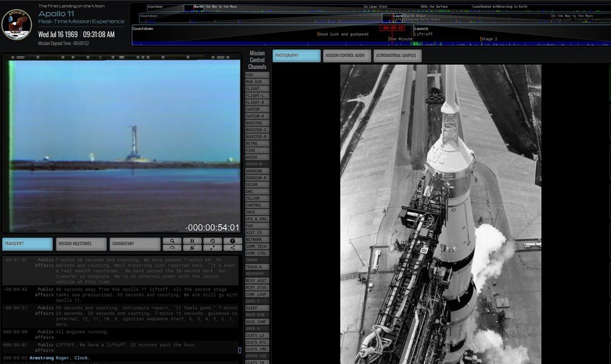Switch to the Transcript tab
The width and height of the screenshot is (611, 364).
pos(27,244)
